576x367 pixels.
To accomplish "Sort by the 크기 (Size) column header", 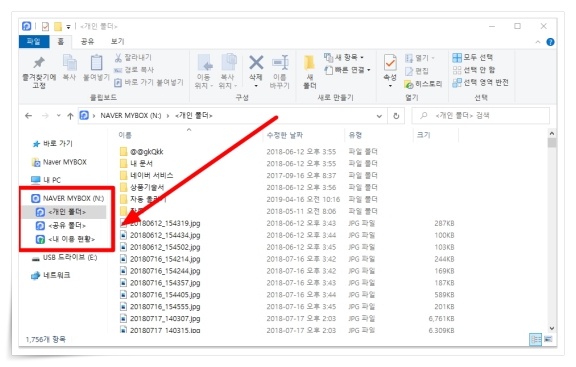I will pyautogui.click(x=424, y=135).
